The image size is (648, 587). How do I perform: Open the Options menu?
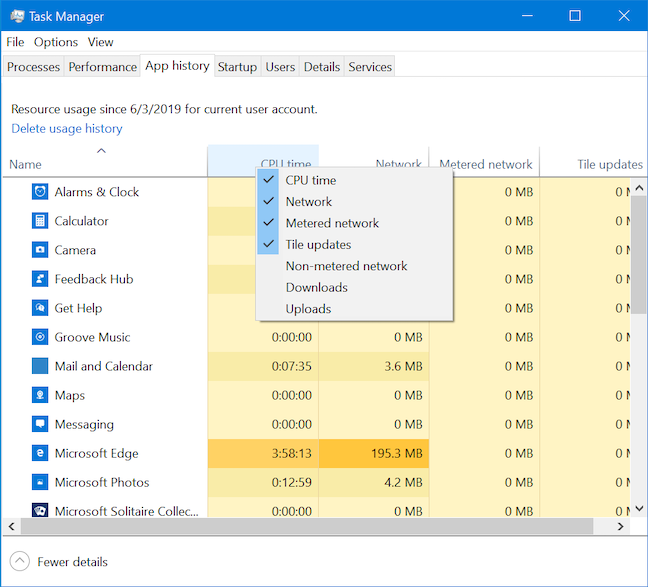pyautogui.click(x=56, y=42)
